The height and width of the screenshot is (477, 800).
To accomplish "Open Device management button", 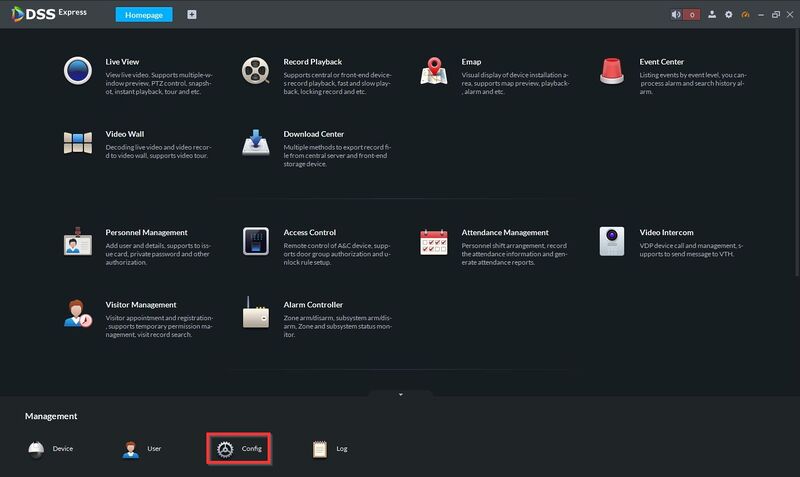I will coord(51,449).
